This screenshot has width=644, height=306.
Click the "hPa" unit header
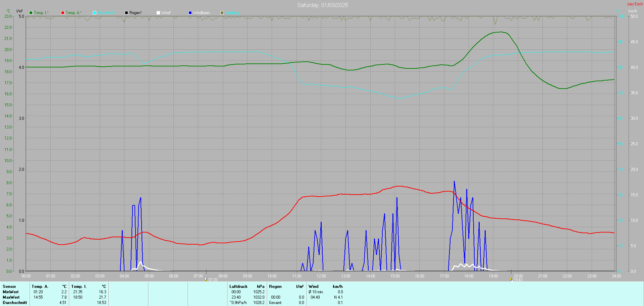261,287
